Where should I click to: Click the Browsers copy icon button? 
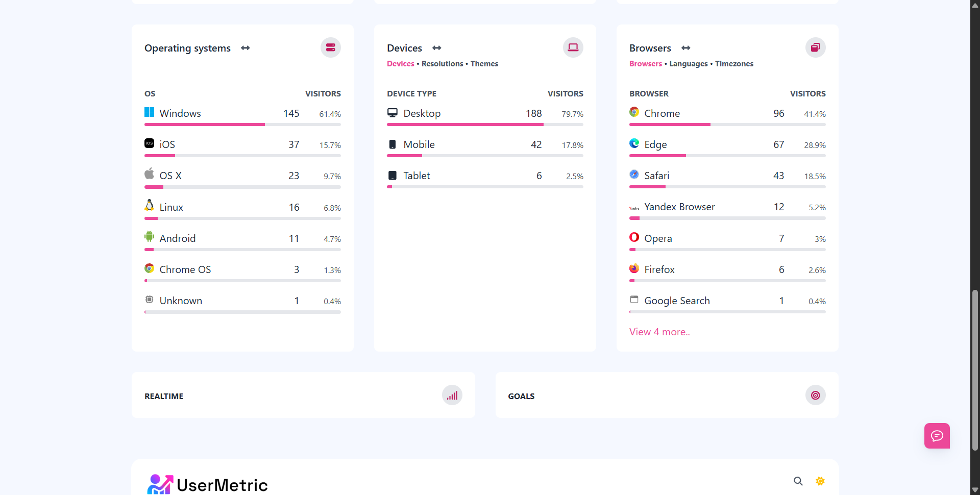pos(816,47)
